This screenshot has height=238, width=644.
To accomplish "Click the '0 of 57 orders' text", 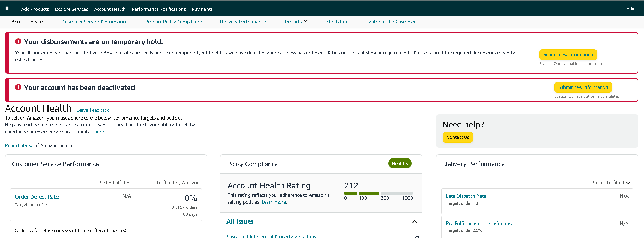I will coord(184,207).
